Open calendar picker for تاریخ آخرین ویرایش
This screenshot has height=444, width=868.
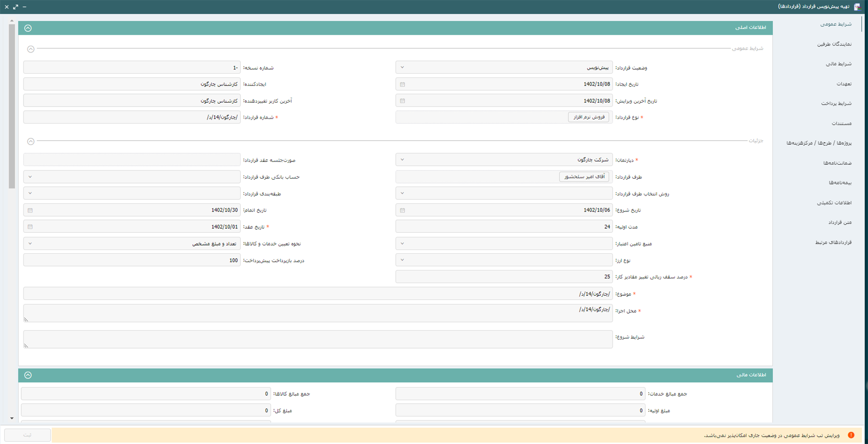click(402, 101)
